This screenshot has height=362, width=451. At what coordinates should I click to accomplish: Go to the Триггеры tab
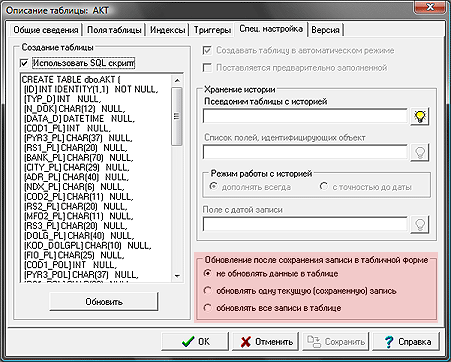pos(212,30)
